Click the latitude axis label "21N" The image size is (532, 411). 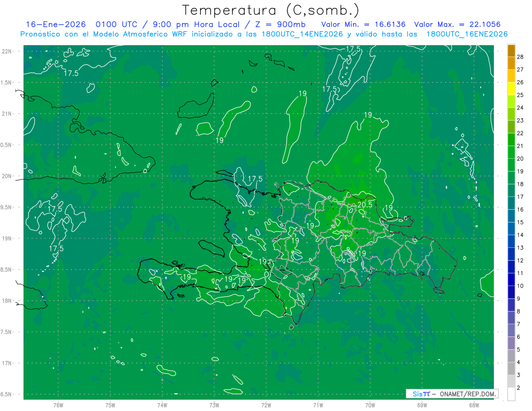(x=7, y=114)
